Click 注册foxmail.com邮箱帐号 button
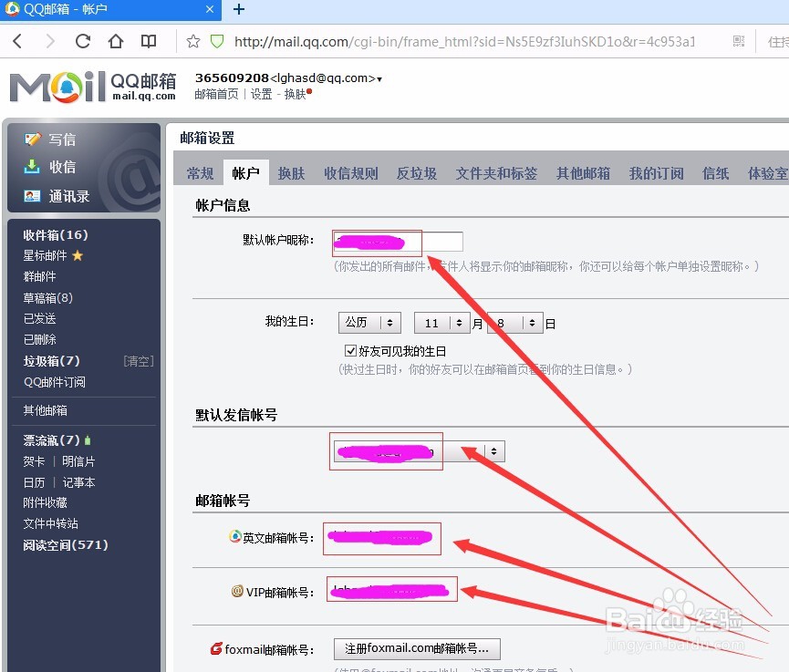789x672 pixels. click(417, 648)
